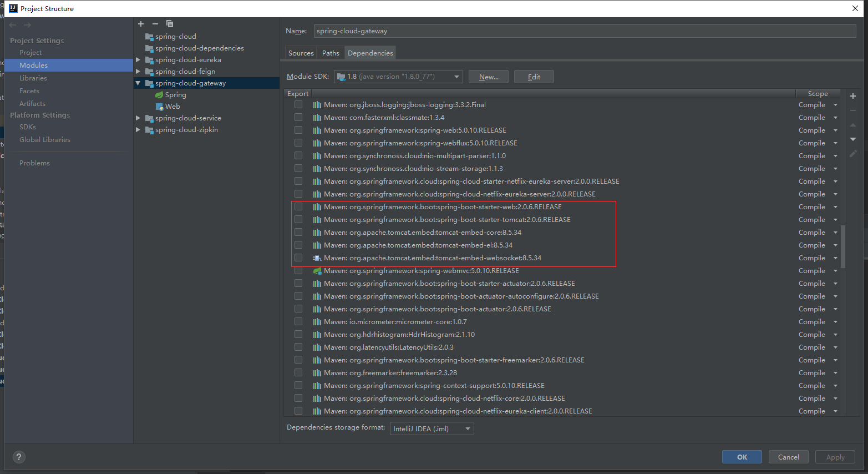Click the dependencies list vertical scrollbar
This screenshot has width=868, height=474.
(843, 246)
